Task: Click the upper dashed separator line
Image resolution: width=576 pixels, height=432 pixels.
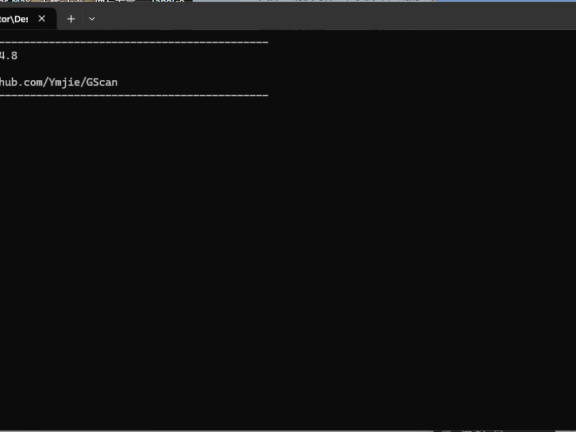Action: 134,43
